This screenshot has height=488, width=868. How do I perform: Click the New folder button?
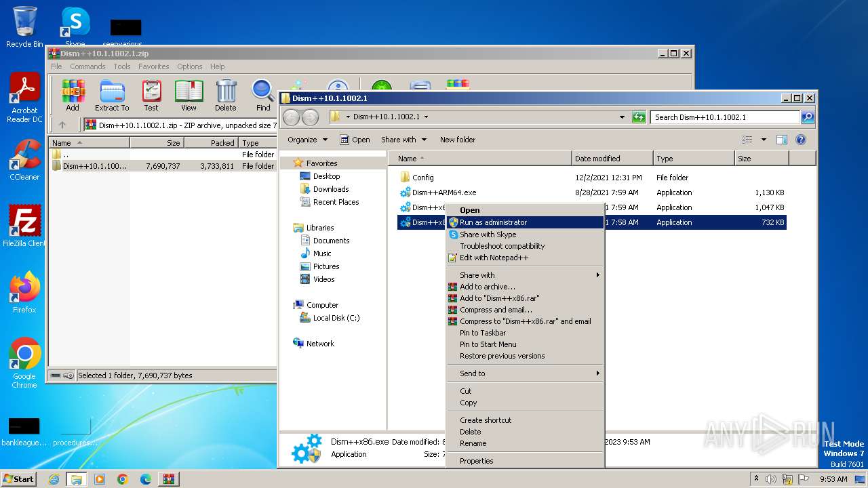coord(458,140)
